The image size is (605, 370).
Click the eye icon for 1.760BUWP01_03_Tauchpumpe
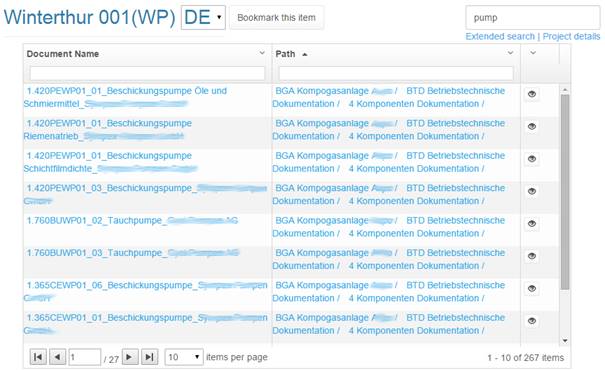532,256
